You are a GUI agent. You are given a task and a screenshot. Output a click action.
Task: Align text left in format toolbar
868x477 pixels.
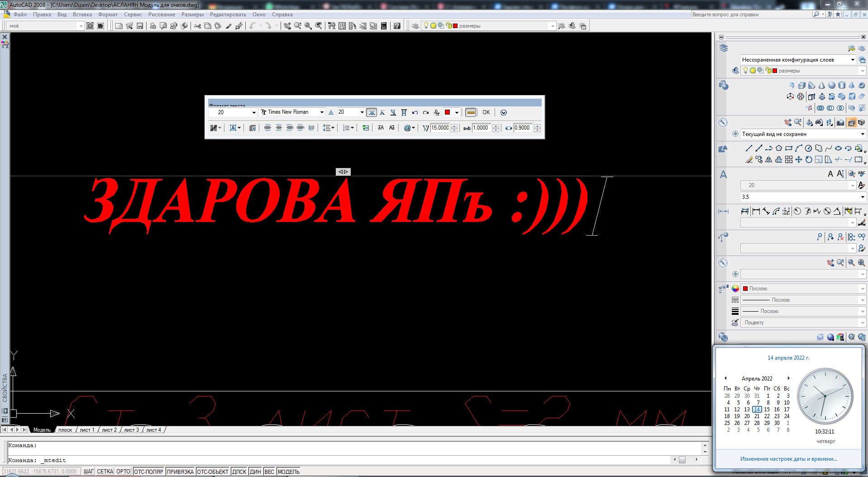tap(268, 128)
